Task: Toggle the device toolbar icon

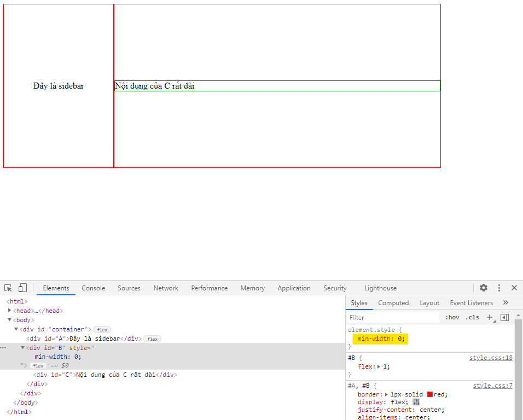Action: tap(22, 288)
